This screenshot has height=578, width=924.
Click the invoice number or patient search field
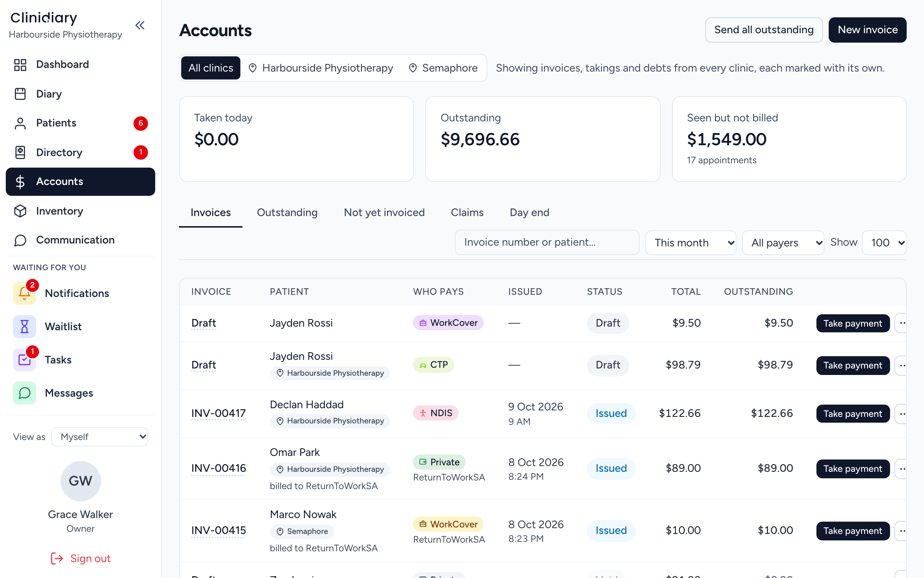[547, 242]
